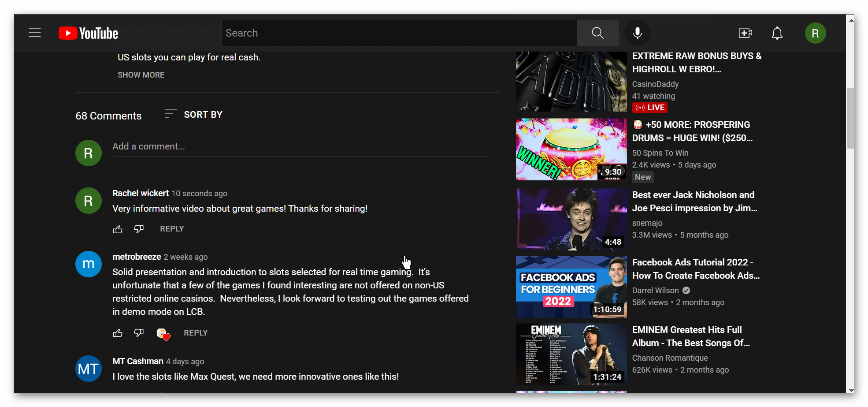The width and height of the screenshot is (868, 407).
Task: Reply to metrobreeze's comment
Action: pyautogui.click(x=196, y=333)
